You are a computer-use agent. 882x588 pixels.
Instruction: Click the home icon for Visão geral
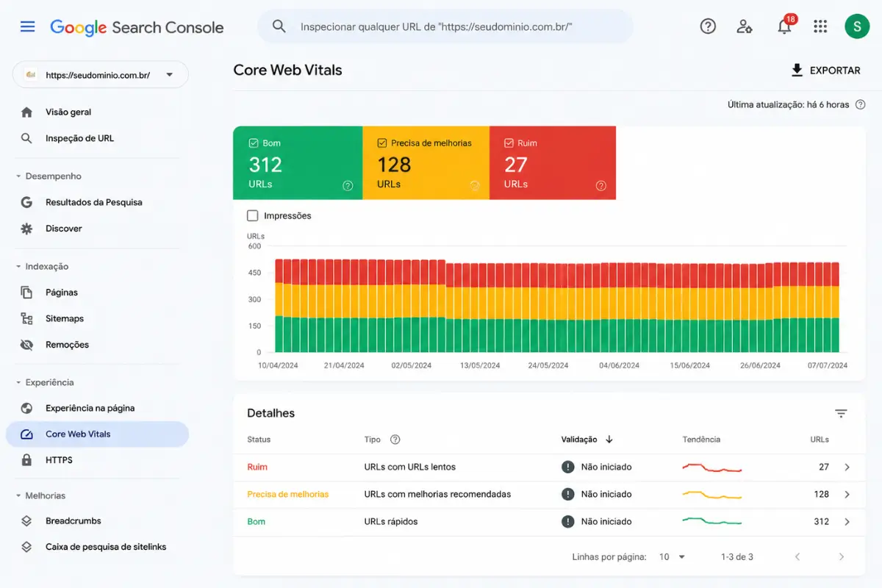pyautogui.click(x=27, y=112)
